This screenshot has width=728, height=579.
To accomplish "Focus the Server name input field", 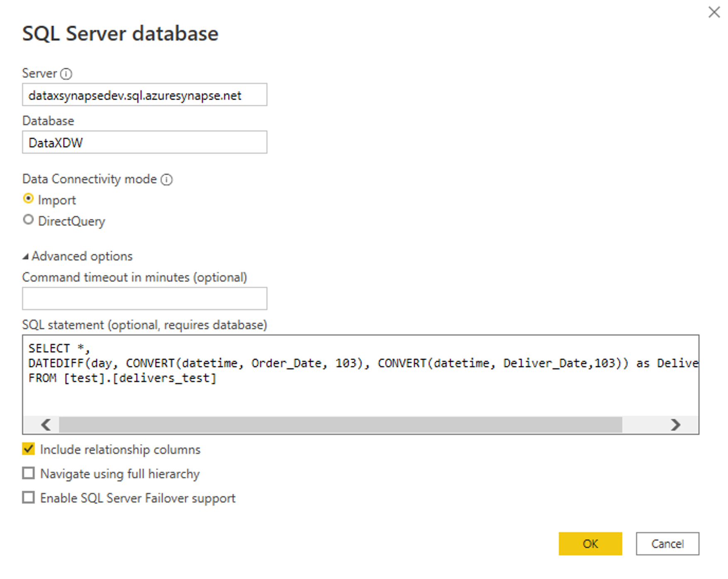I will (144, 95).
